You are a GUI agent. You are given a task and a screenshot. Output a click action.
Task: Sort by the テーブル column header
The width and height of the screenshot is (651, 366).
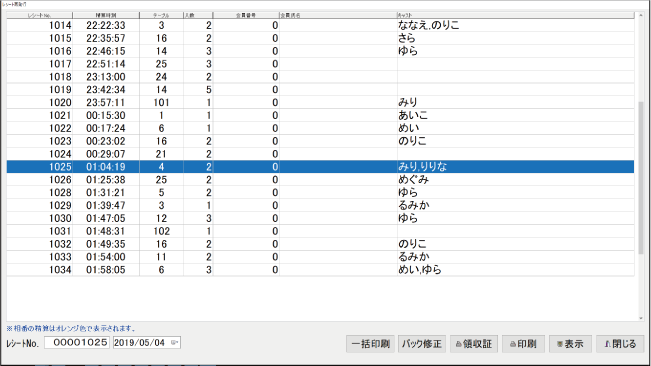coord(161,15)
